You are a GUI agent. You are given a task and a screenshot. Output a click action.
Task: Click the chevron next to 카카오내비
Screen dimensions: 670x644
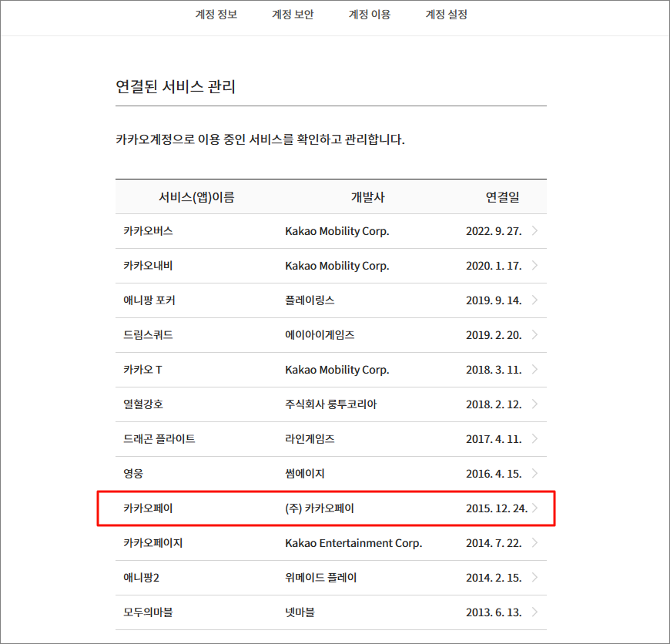[535, 266]
